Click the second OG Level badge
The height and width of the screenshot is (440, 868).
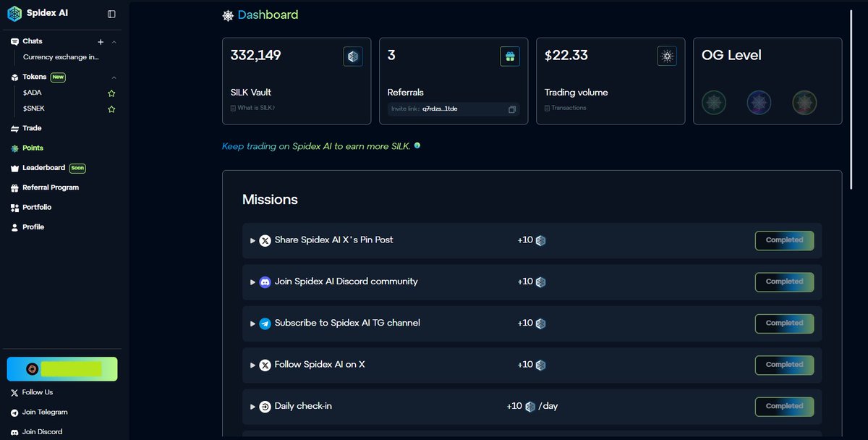pyautogui.click(x=759, y=103)
